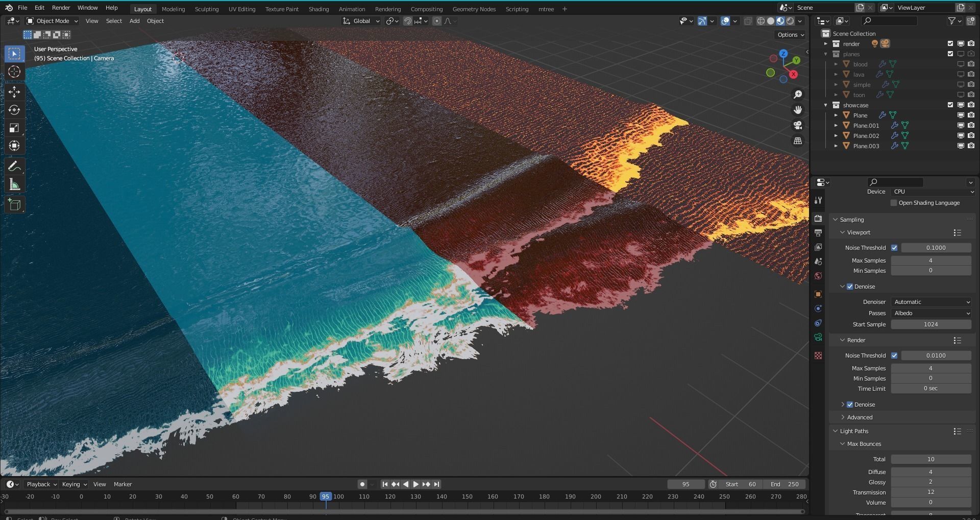The image size is (980, 520).
Task: Activate the Rotate tool
Action: 14,110
